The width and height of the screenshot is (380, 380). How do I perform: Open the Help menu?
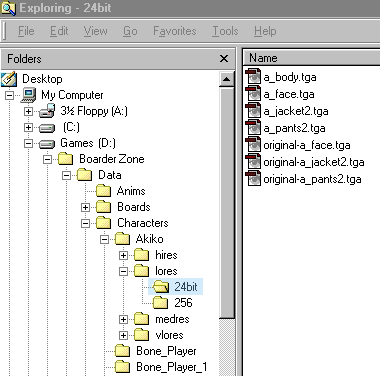pos(265,31)
